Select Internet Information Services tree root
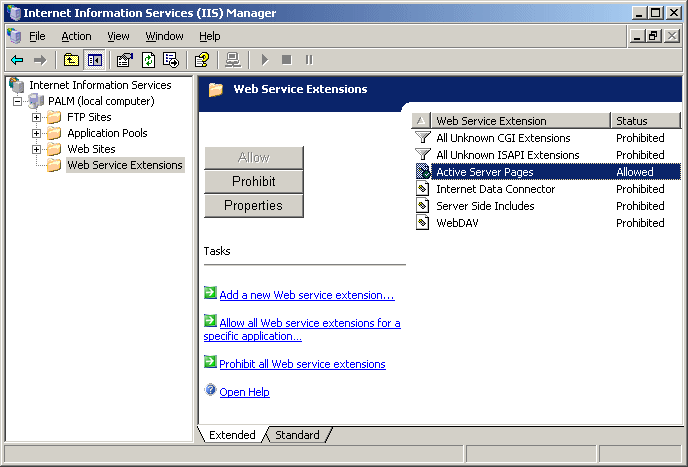 (100, 85)
